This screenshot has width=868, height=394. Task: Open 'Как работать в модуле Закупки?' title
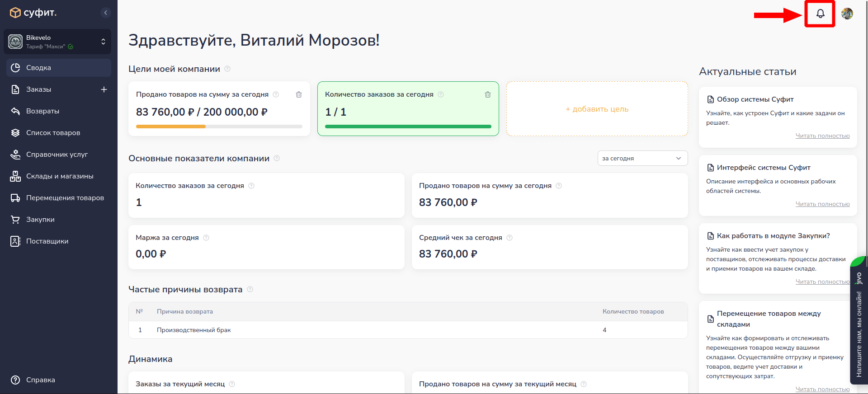pos(773,236)
